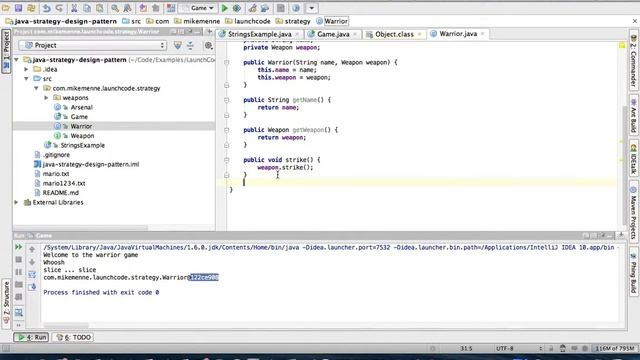640x360 pixels.
Task: Click the memory indicator 116M of 795M
Action: [614, 349]
